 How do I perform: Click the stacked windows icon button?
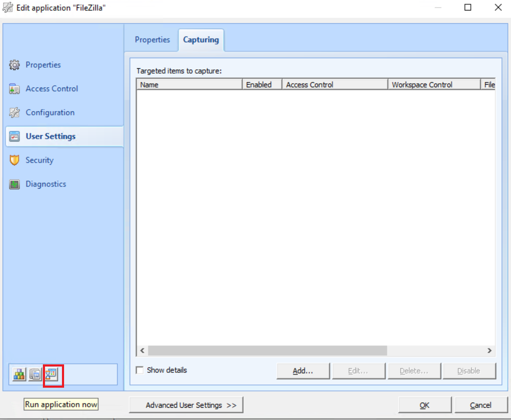(35, 374)
